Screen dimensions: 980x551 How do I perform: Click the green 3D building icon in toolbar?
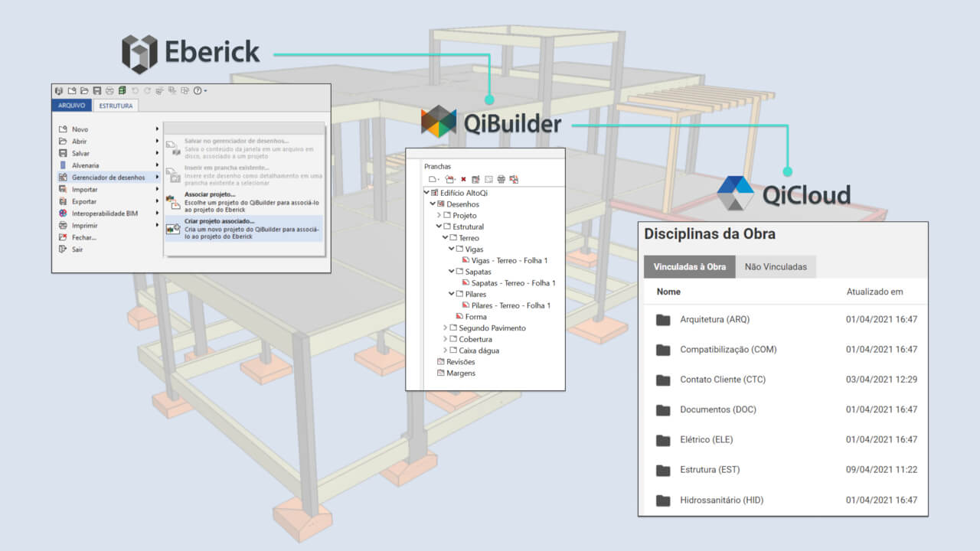click(122, 90)
